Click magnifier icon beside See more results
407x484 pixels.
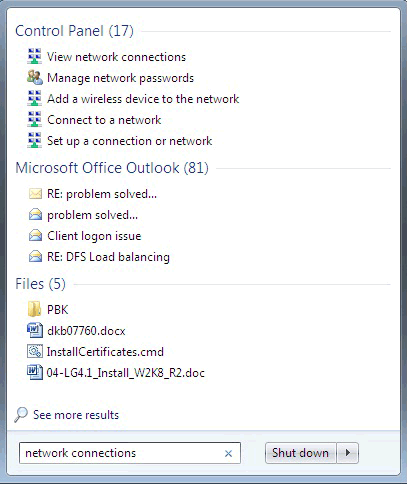point(21,415)
